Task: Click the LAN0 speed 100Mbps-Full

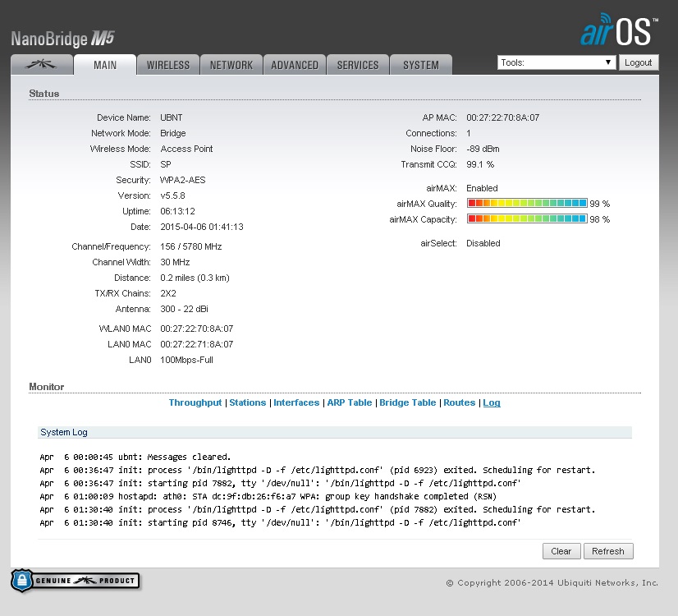Action: pos(187,360)
